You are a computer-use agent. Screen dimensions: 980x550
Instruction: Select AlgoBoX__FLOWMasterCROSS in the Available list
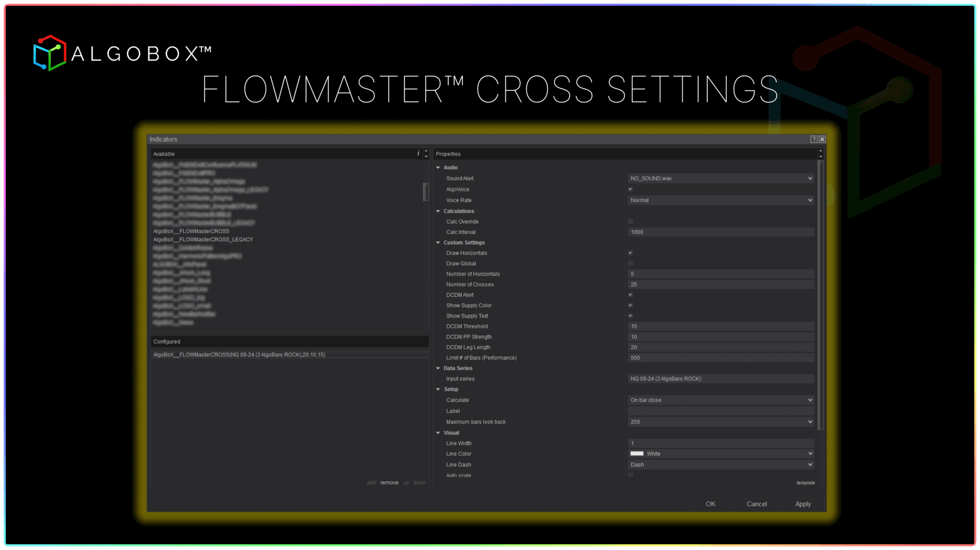(191, 231)
